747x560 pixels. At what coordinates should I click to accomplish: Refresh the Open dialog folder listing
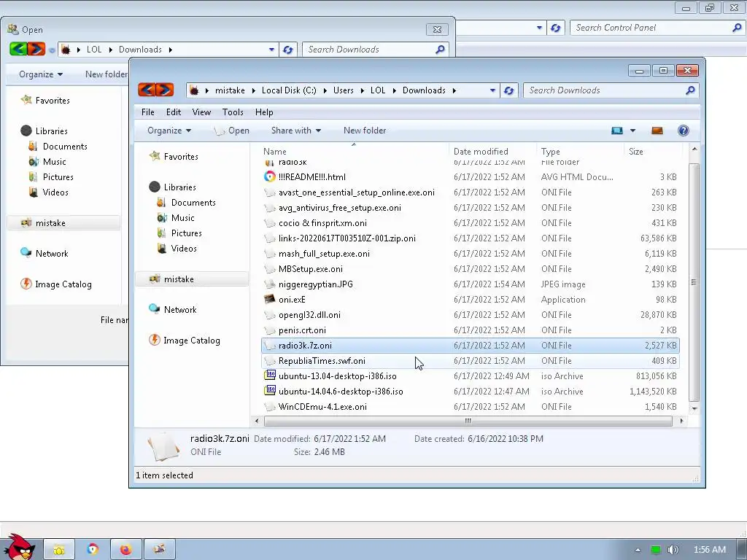tap(287, 50)
